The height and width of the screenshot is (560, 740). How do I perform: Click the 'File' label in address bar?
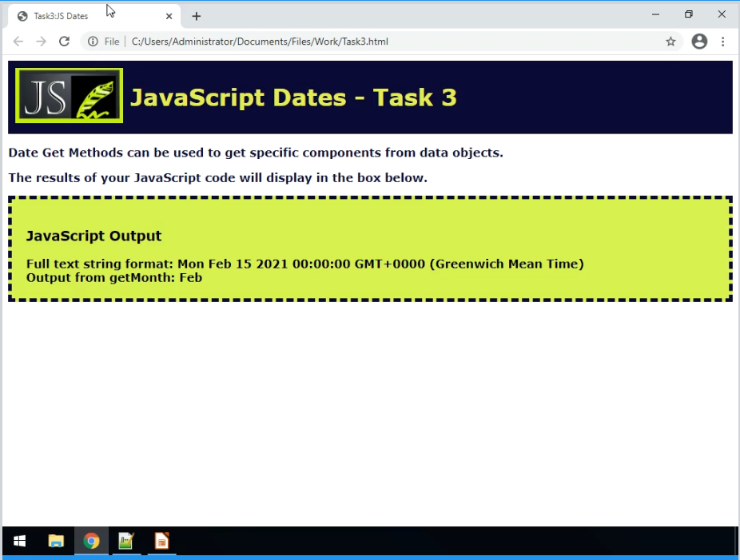click(x=112, y=42)
